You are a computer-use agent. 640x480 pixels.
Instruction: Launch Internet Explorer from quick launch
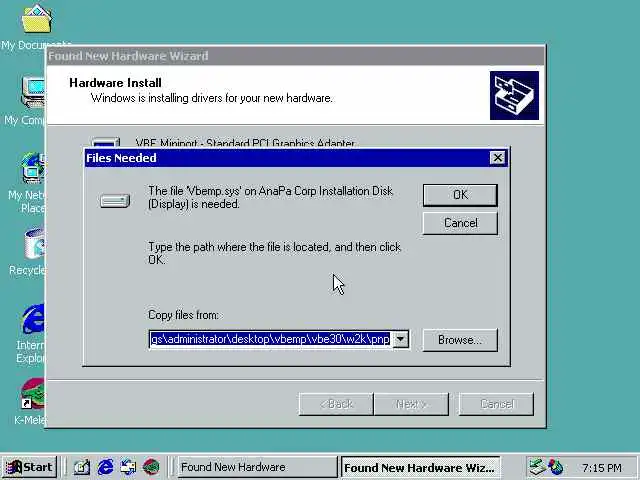[105, 467]
